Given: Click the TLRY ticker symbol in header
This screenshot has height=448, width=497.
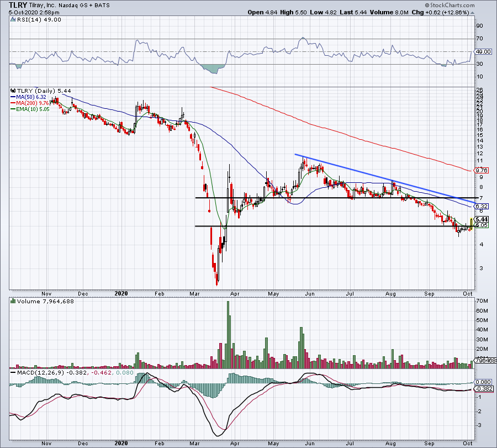Looking at the screenshot, I should click(x=17, y=4).
